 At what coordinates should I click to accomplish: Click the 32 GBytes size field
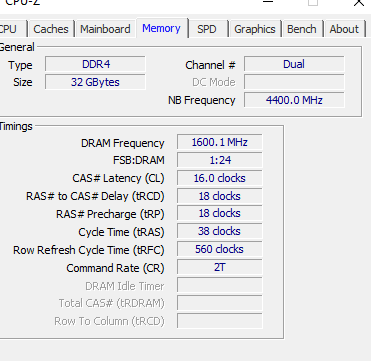point(95,82)
